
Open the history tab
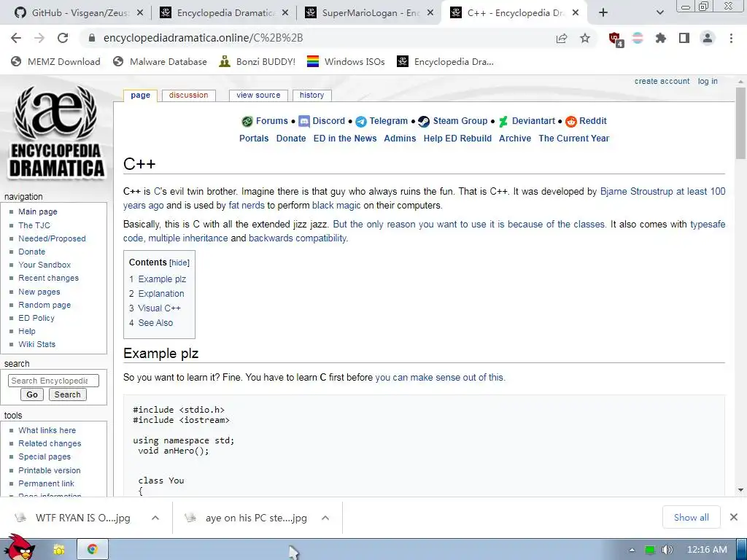[312, 96]
